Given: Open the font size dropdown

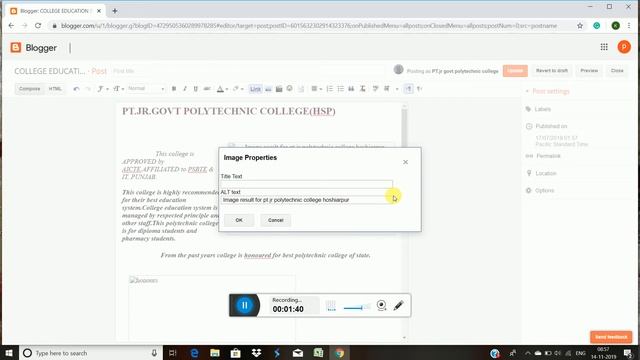Looking at the screenshot, I should [118, 89].
